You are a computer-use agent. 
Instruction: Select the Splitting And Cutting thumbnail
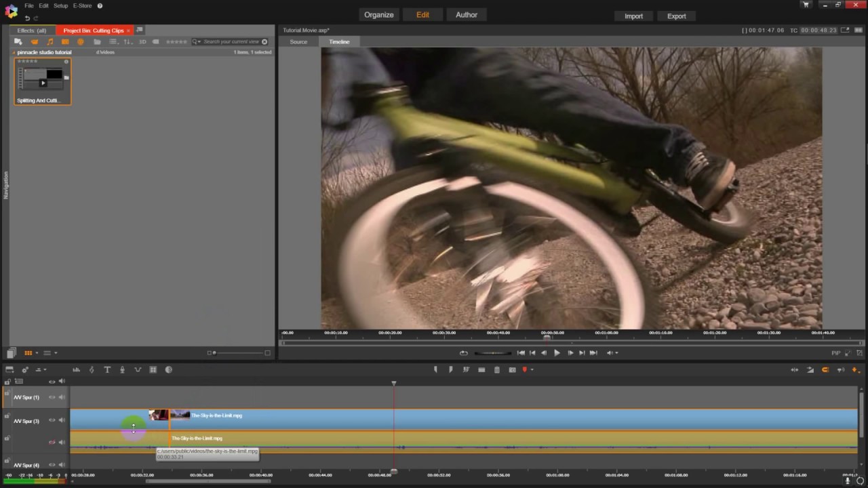coord(43,81)
